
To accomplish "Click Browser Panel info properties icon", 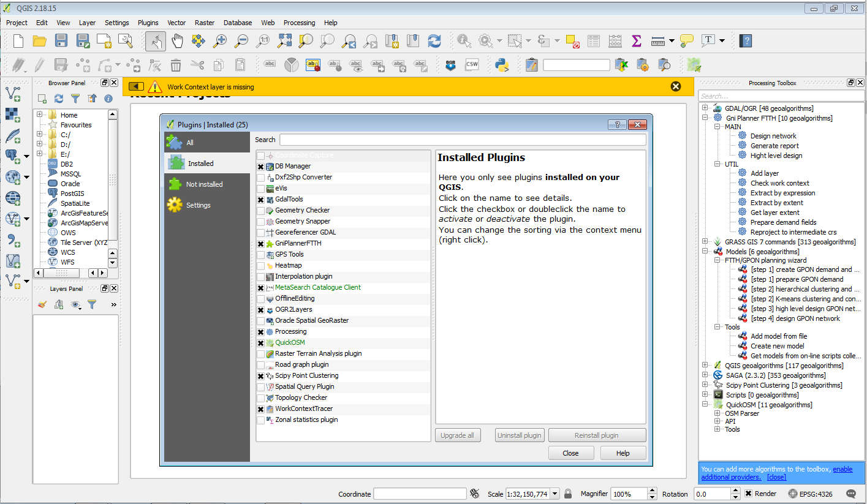I will point(108,98).
